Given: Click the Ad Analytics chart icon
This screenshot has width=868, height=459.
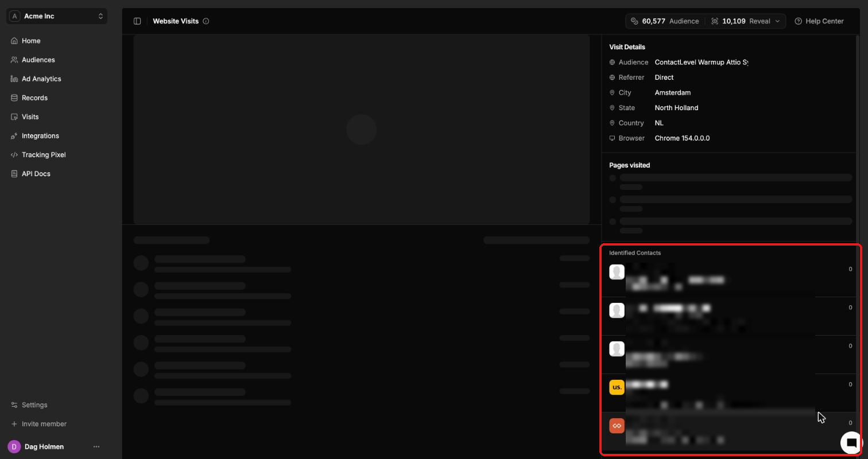Looking at the screenshot, I should (x=14, y=79).
